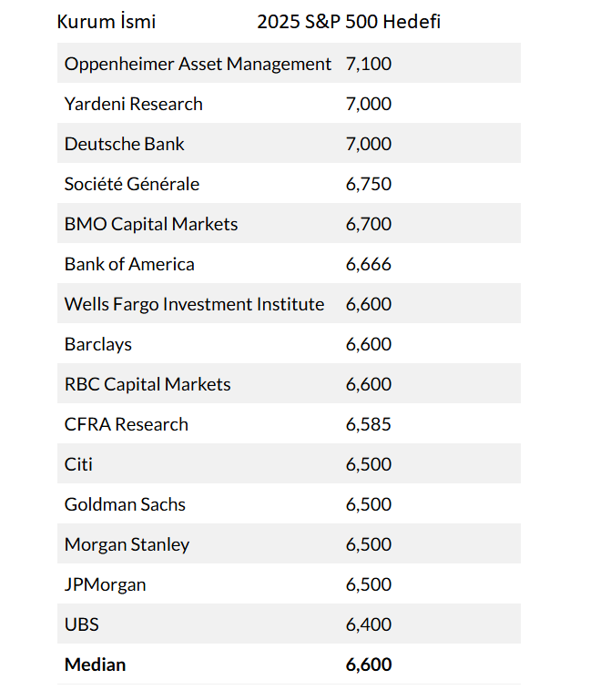
Task: Click the Yardeni Research name cell
Action: [x=134, y=104]
